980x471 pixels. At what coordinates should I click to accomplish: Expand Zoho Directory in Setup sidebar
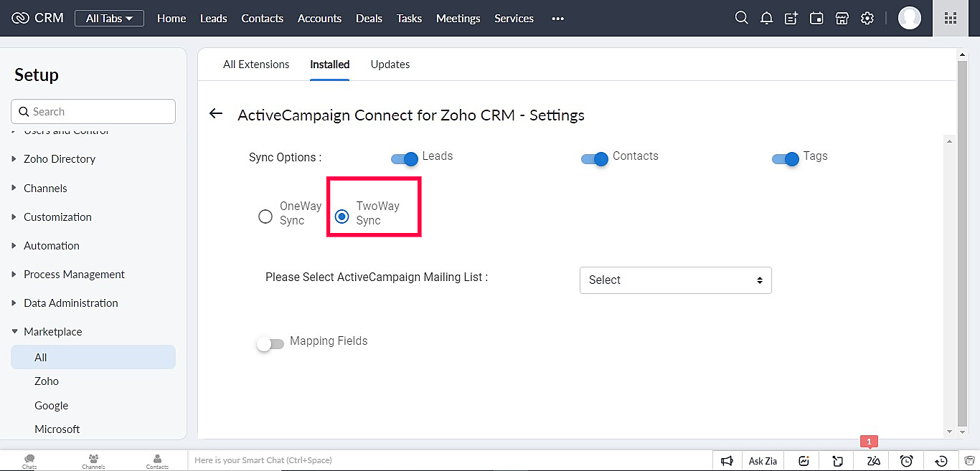(x=60, y=159)
